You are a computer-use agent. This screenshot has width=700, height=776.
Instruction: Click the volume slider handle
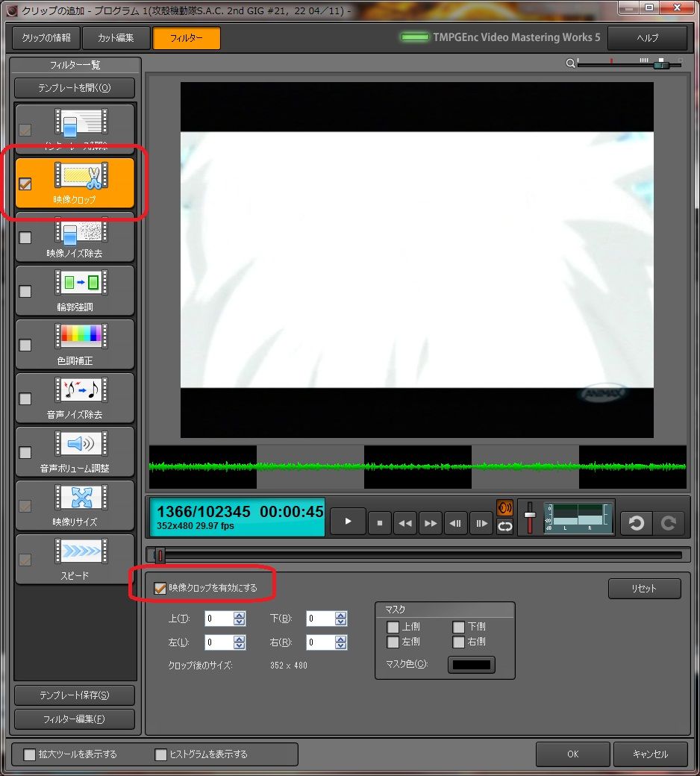pyautogui.click(x=530, y=515)
